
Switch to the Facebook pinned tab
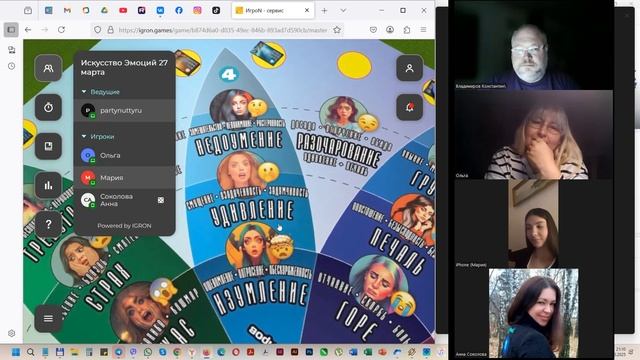coord(179,11)
